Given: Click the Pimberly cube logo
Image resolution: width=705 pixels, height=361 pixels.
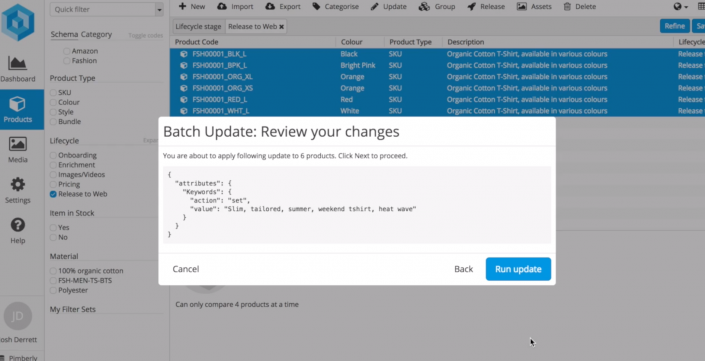Looking at the screenshot, I should click(18, 22).
